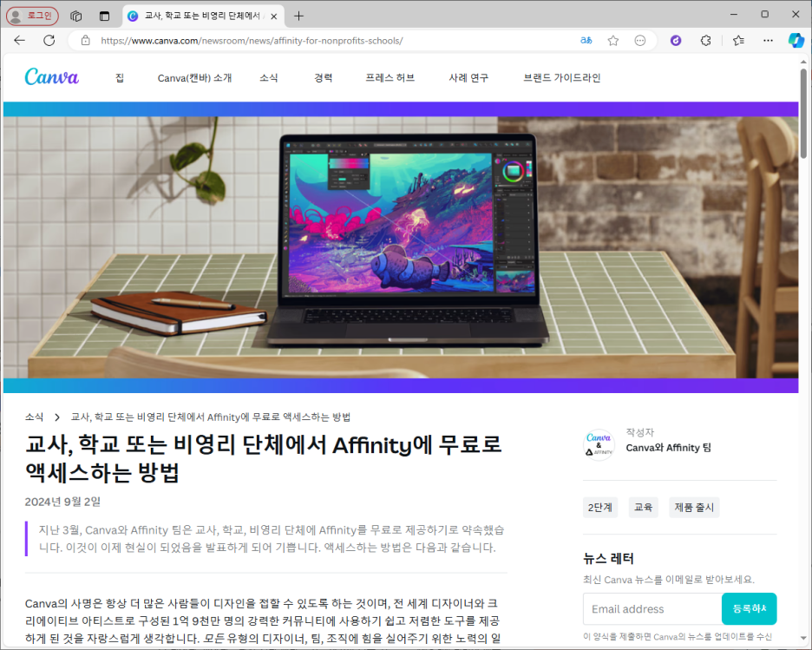Click the Canva와 Affinity 팀 author name
Viewport: 812px width, 650px height.
pyautogui.click(x=669, y=448)
